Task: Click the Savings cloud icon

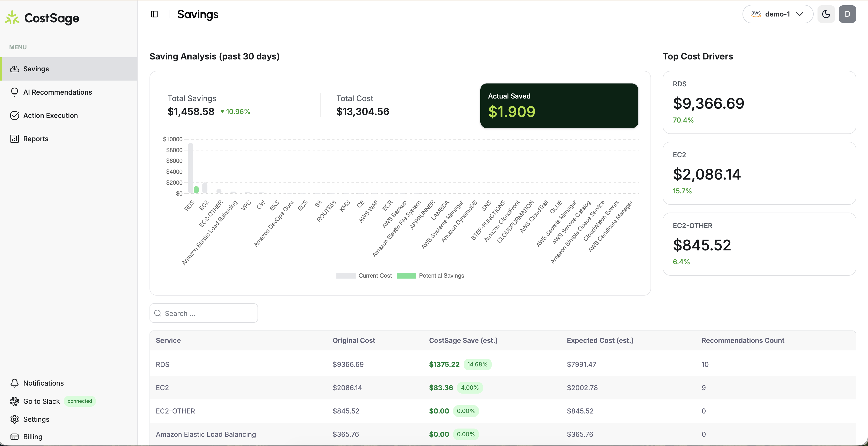Action: tap(15, 69)
